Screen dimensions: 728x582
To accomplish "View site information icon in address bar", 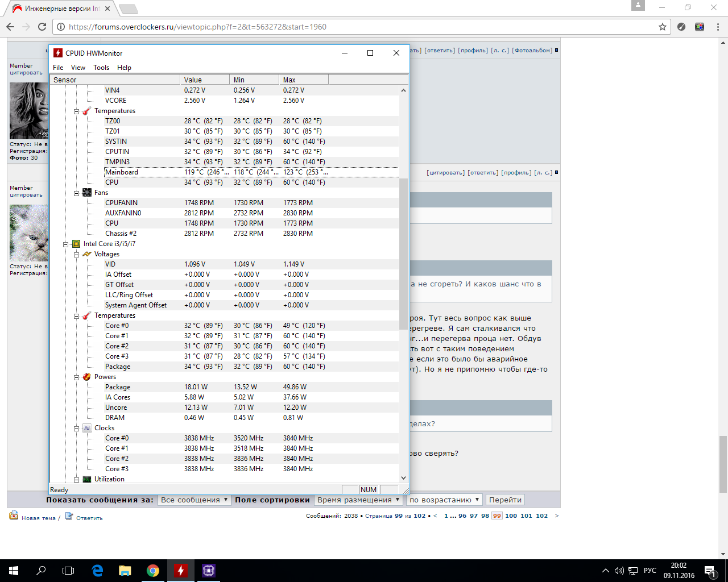I will 61,27.
